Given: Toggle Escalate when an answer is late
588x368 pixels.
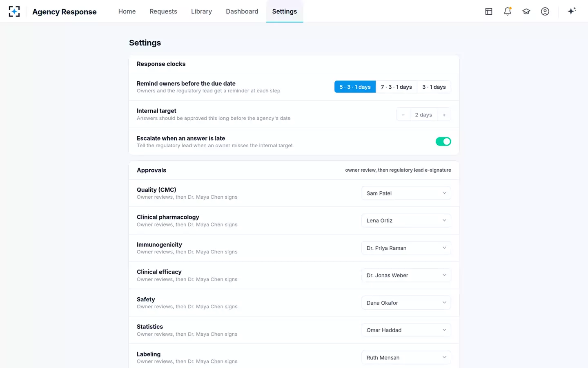Looking at the screenshot, I should tap(443, 141).
